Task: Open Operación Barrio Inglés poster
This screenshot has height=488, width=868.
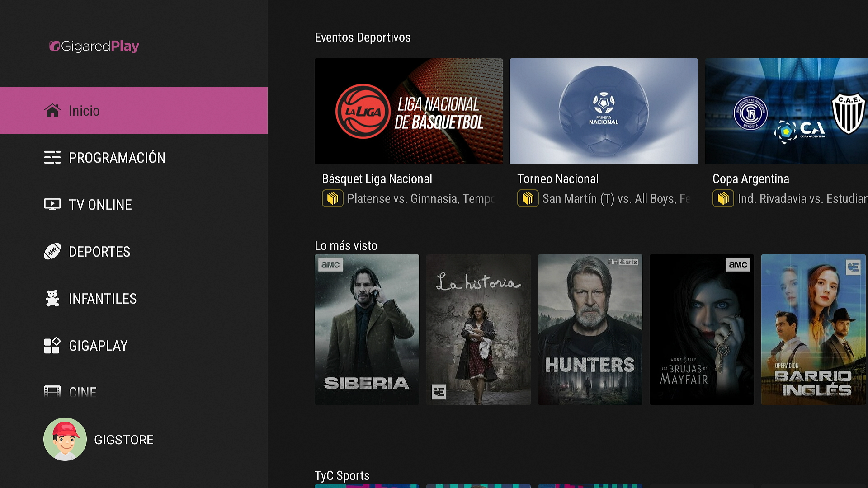Action: coord(813,329)
